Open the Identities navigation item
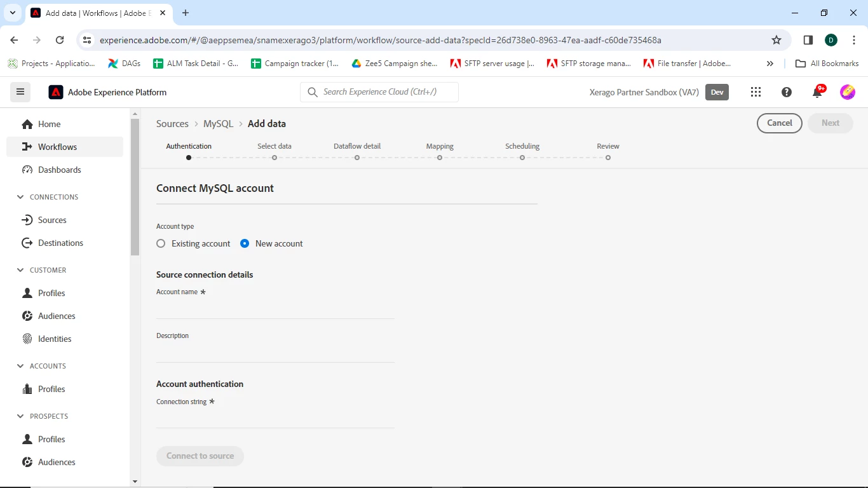 [65, 339]
